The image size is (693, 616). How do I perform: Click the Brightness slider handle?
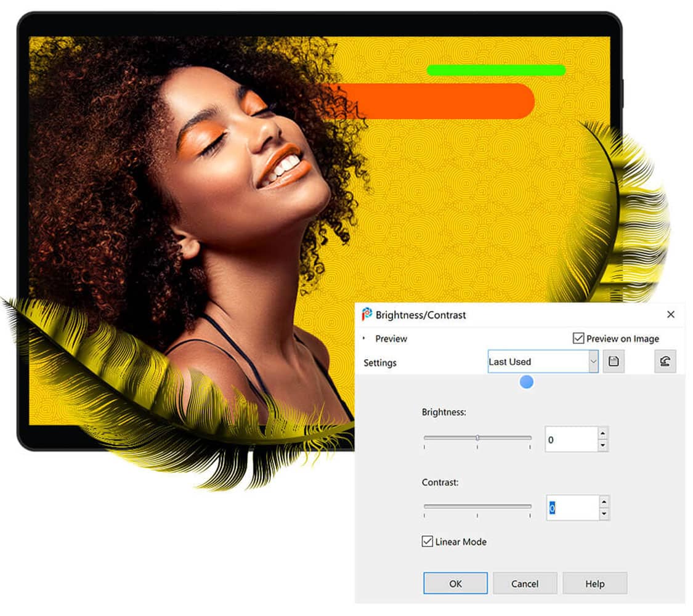(x=477, y=437)
